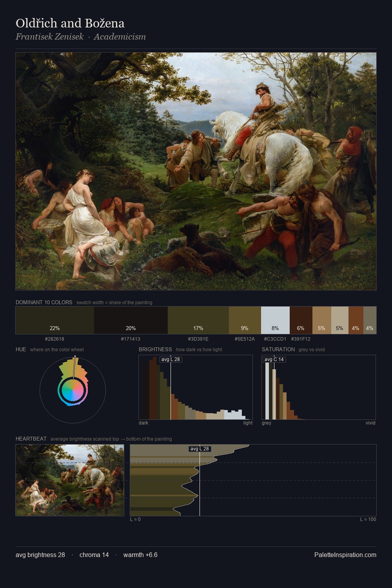Viewport: 392px width, 588px height.
Task: Click the small heartbeat painting thumbnail
Action: click(70, 480)
